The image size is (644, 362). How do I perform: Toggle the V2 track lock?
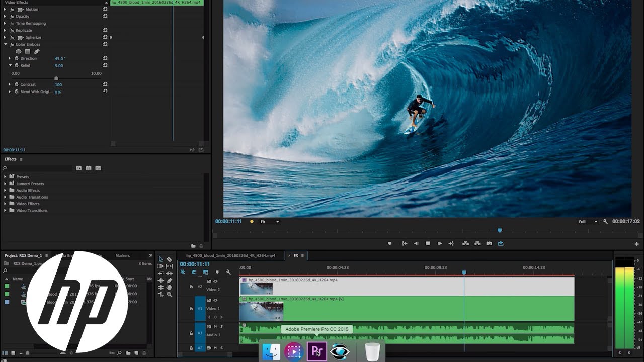click(191, 287)
